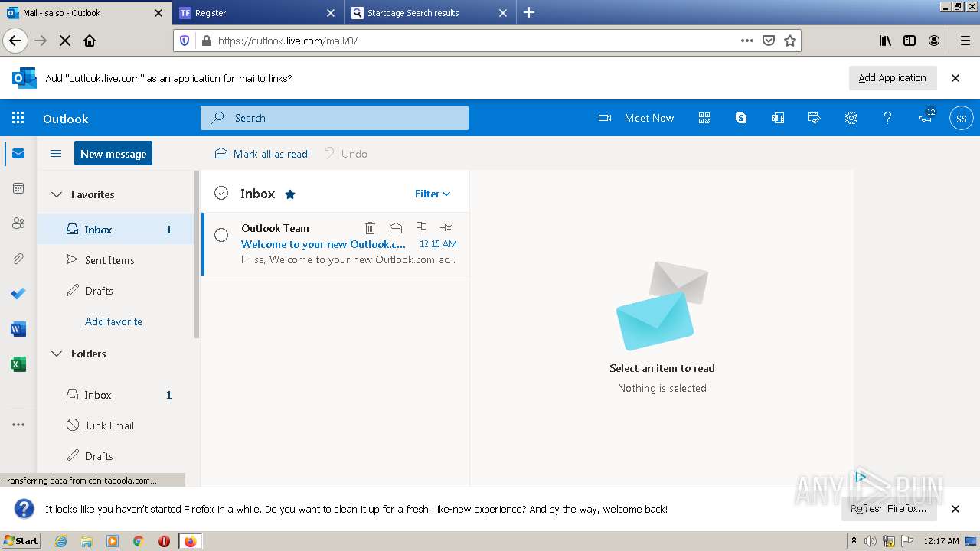980x551 pixels.
Task: Delete the Outlook Team message with trash icon
Action: (x=371, y=227)
